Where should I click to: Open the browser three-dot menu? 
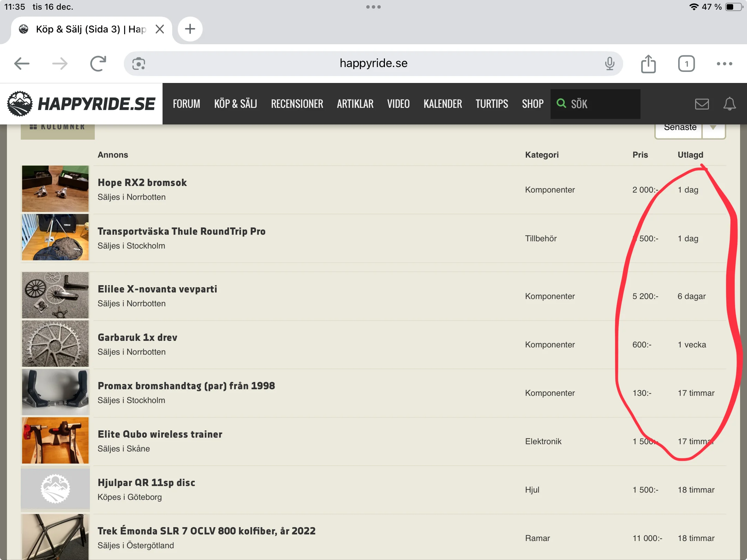click(x=724, y=64)
